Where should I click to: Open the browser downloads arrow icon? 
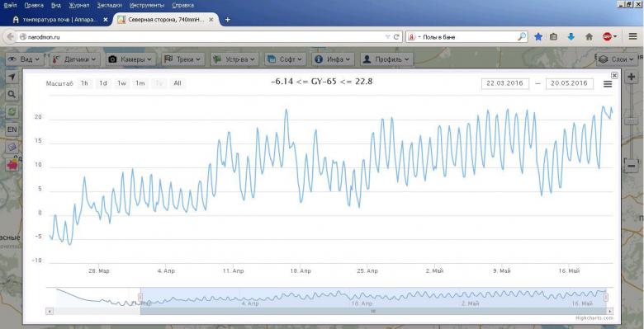(x=571, y=37)
